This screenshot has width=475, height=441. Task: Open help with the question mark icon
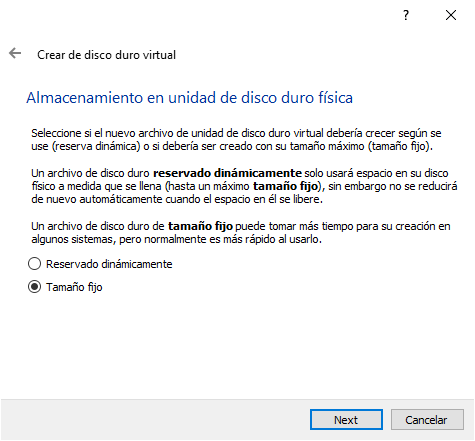click(406, 15)
